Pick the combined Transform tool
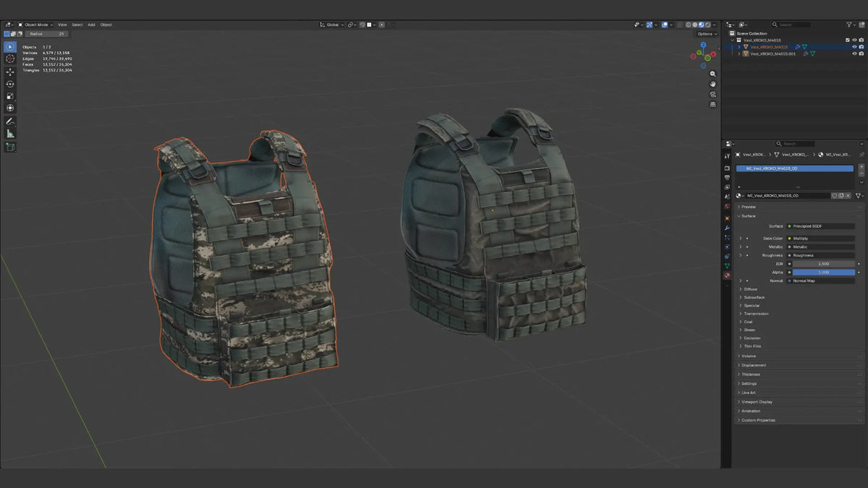 [x=10, y=108]
